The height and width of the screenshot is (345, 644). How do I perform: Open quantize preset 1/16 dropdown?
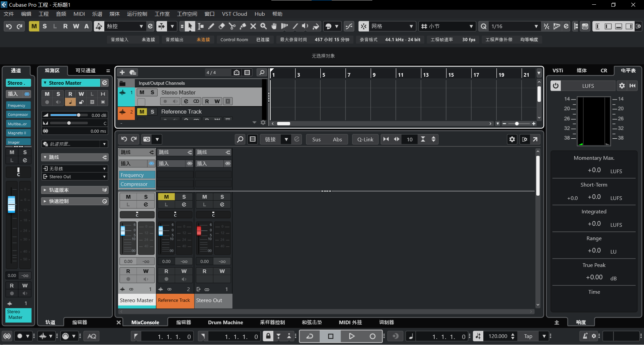pos(515,26)
